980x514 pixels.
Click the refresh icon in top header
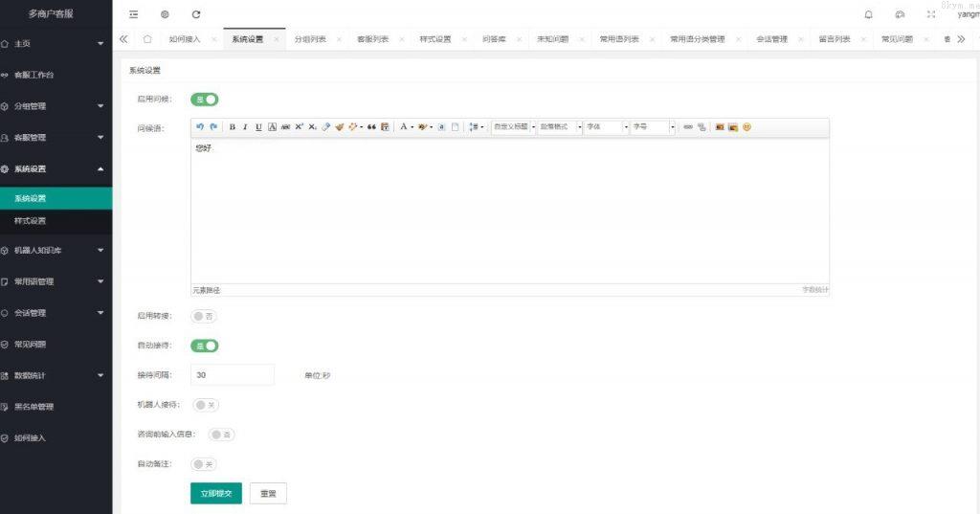tap(196, 14)
